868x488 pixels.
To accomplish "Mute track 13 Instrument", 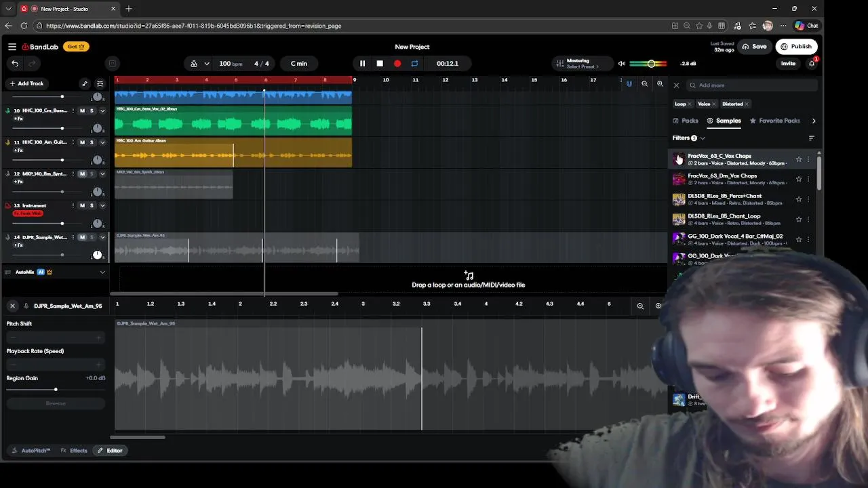I will point(82,205).
